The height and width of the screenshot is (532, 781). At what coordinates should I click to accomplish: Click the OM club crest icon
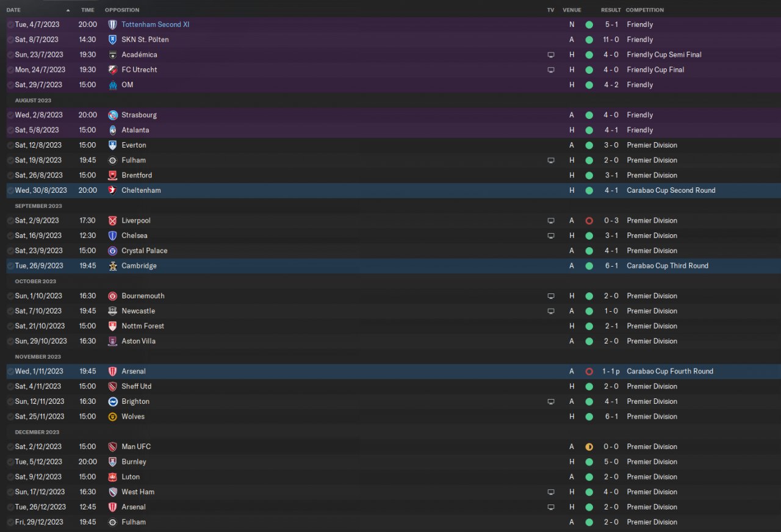112,85
